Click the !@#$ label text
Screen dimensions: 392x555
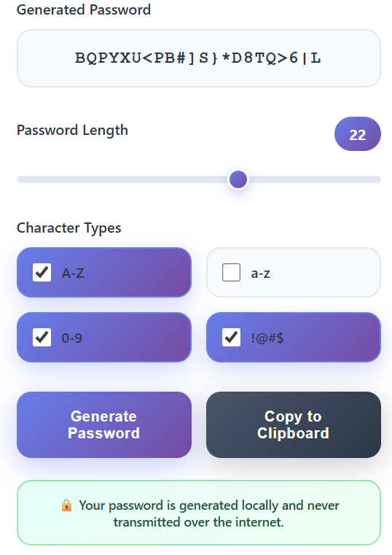point(267,338)
